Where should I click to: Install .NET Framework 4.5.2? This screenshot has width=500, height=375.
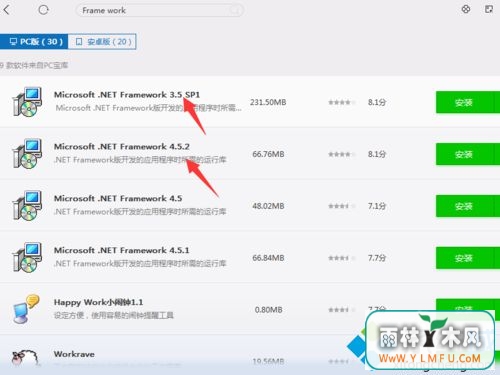(468, 154)
